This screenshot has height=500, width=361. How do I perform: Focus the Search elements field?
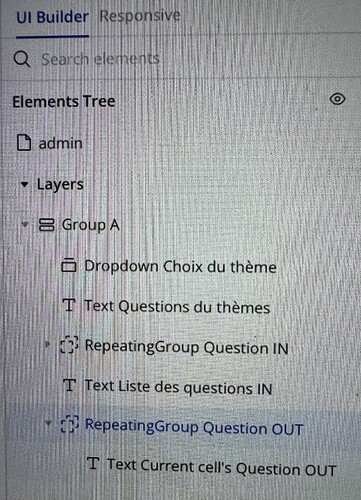coord(100,59)
